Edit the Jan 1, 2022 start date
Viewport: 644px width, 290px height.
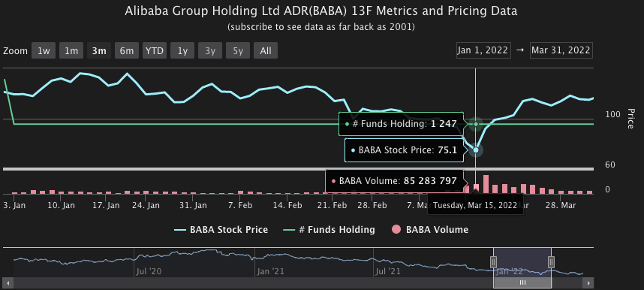tap(483, 50)
